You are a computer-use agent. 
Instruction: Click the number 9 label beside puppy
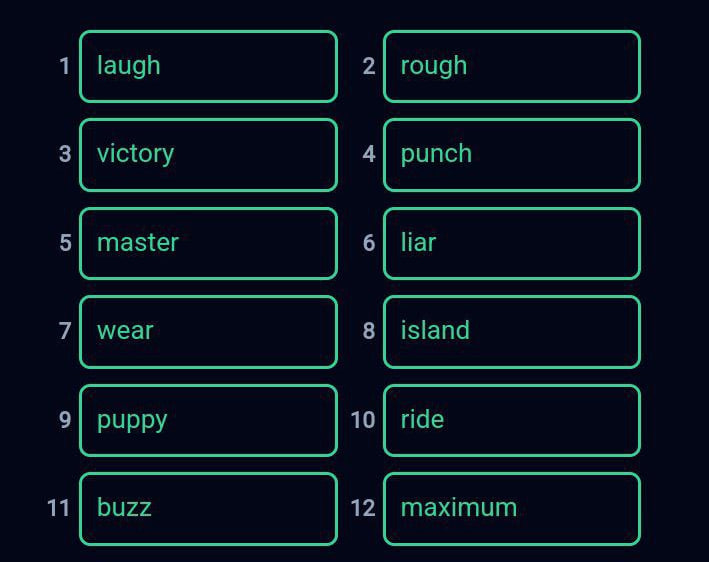click(65, 420)
